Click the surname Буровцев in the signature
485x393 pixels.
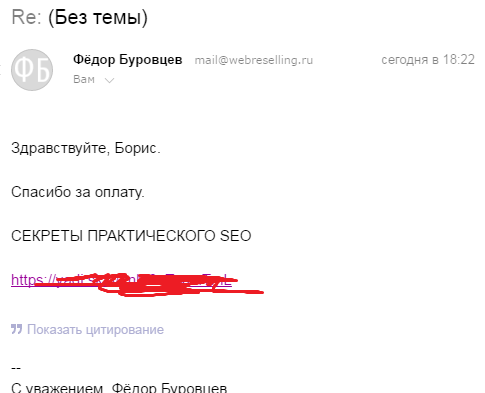point(194,388)
